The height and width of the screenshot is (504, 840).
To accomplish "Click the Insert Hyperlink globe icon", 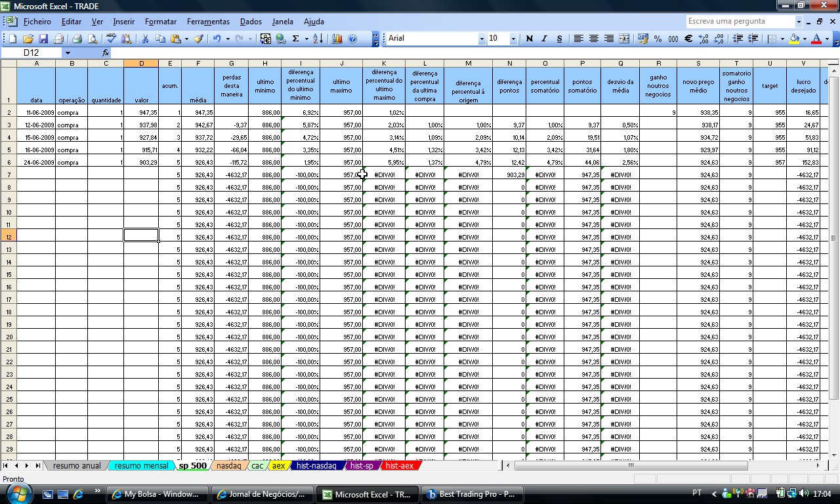I will click(281, 39).
